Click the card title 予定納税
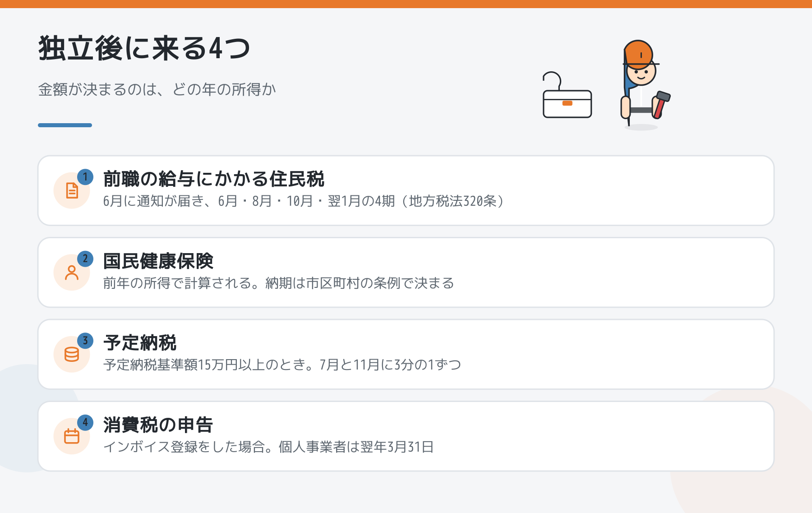812x513 pixels. pyautogui.click(x=140, y=343)
